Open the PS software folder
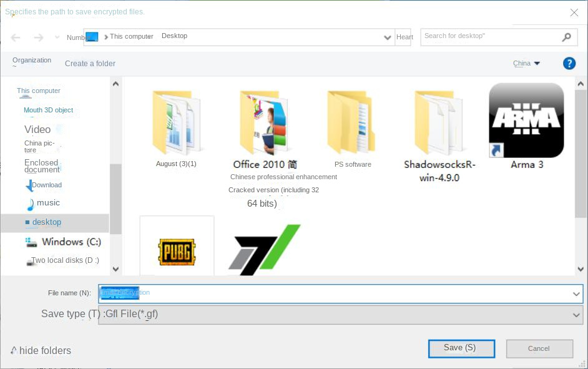 [352, 123]
